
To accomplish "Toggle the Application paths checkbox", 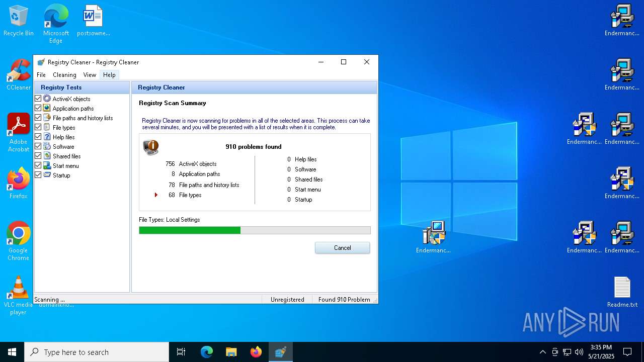I will (x=38, y=108).
